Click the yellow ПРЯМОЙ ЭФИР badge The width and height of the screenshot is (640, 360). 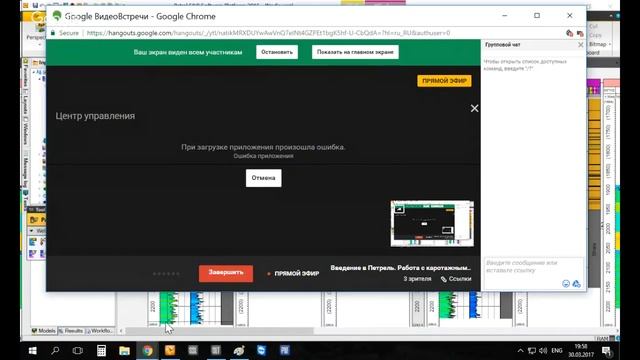click(x=444, y=81)
